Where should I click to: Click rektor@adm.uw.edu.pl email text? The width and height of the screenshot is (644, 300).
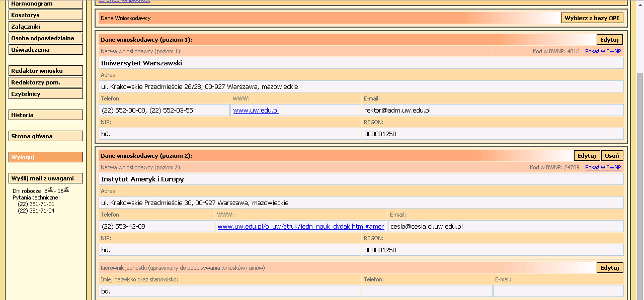(x=397, y=110)
